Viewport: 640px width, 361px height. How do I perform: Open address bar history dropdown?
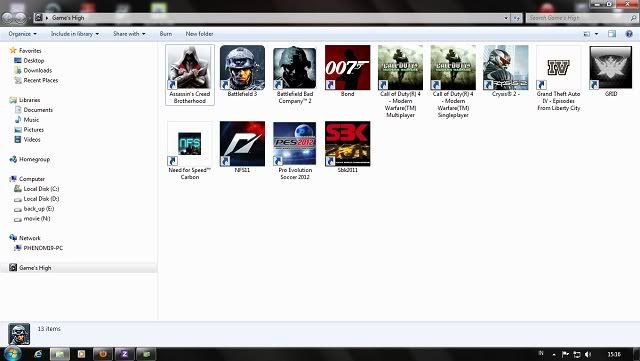[506, 18]
